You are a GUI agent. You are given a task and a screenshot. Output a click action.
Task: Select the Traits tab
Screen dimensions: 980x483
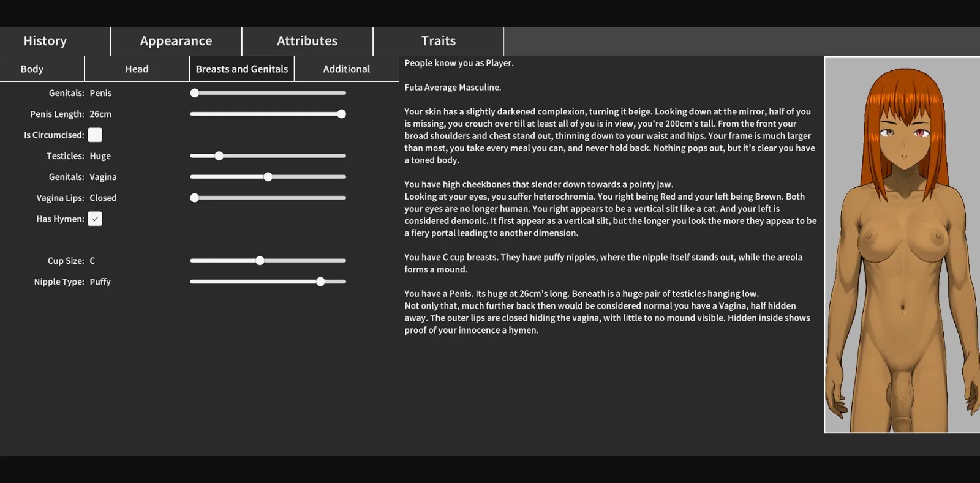(438, 41)
